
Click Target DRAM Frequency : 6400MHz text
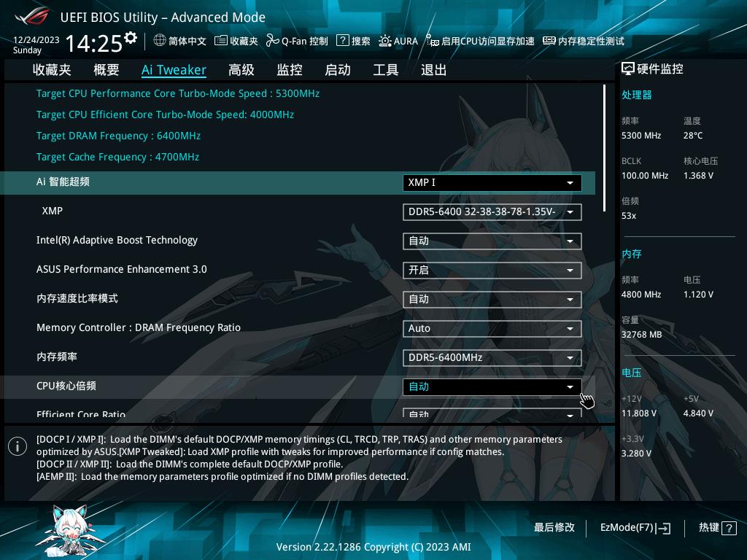(119, 136)
